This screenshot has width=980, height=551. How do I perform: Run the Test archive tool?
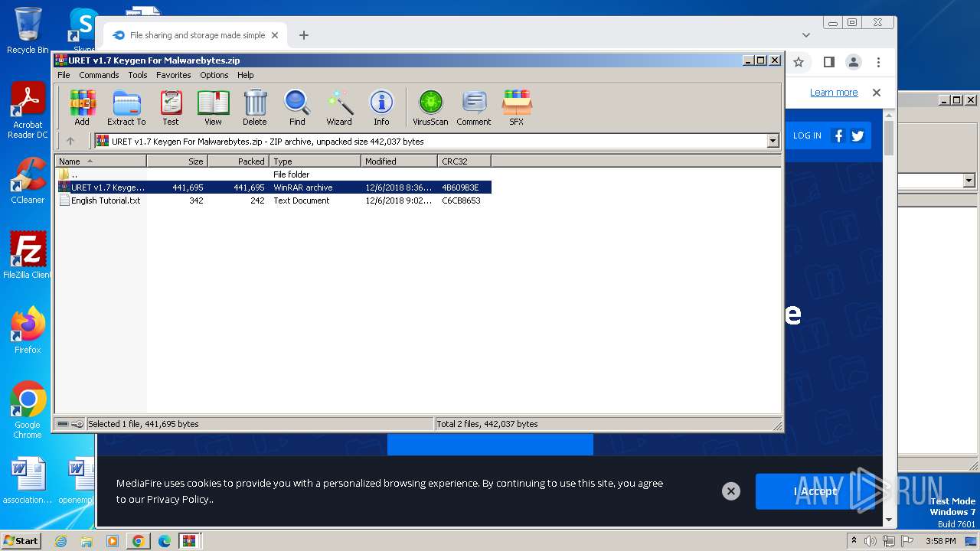point(171,108)
